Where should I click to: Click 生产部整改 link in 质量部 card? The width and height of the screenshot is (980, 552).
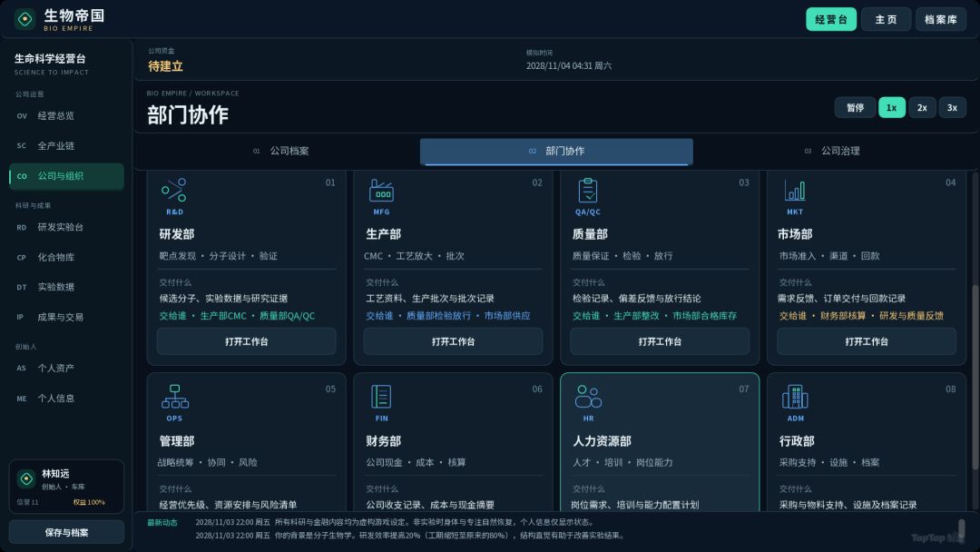coord(636,316)
